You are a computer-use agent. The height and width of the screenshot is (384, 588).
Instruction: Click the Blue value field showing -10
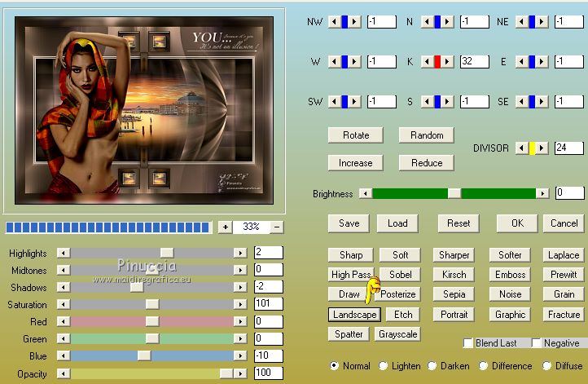(x=269, y=355)
